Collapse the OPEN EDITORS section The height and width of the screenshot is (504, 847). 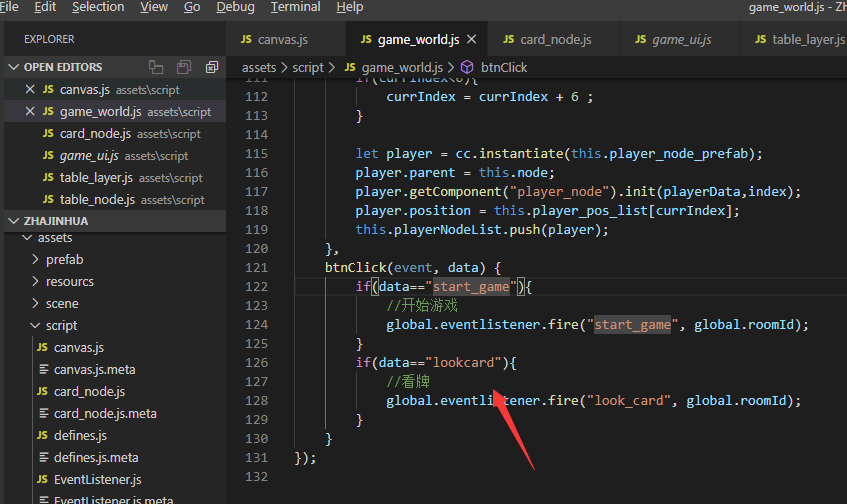[x=14, y=67]
